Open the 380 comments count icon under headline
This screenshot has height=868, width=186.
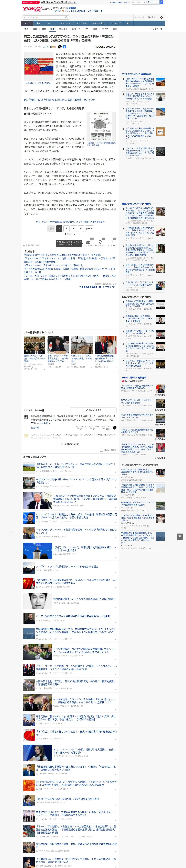click(46, 47)
